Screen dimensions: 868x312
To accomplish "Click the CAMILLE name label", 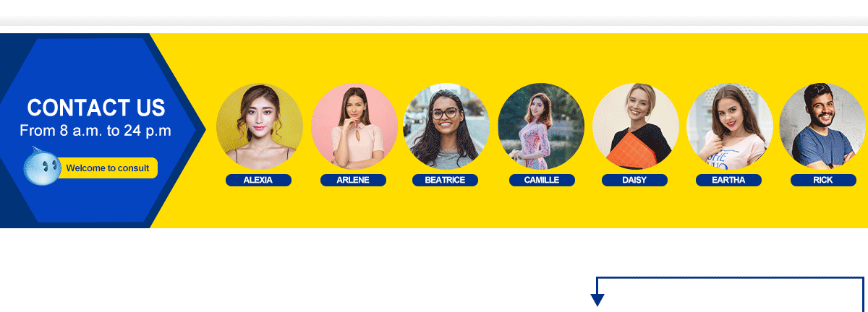I will click(x=542, y=180).
